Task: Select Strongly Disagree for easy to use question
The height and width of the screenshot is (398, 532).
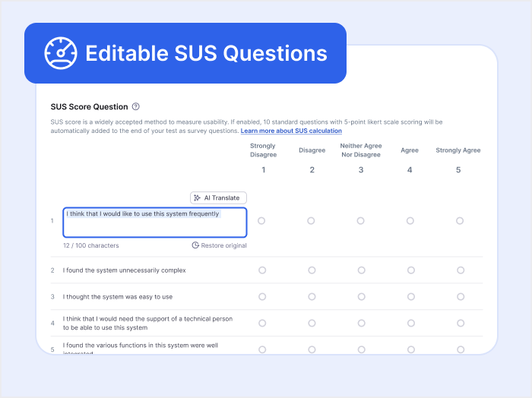Action: pyautogui.click(x=262, y=296)
